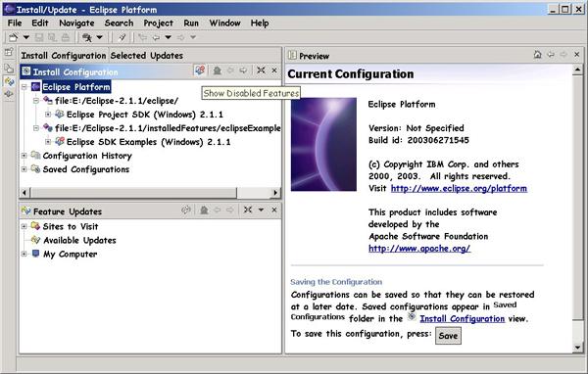Open the Project menu
588x374 pixels.
click(158, 23)
